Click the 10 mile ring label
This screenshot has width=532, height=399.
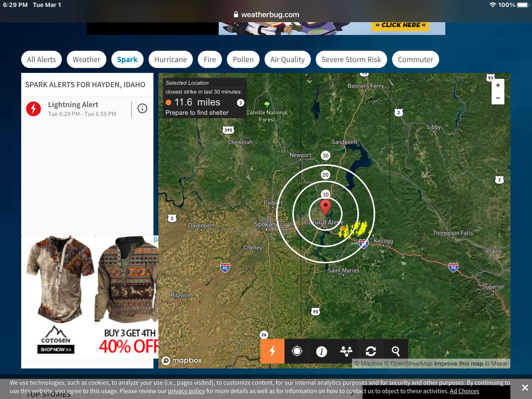(326, 194)
